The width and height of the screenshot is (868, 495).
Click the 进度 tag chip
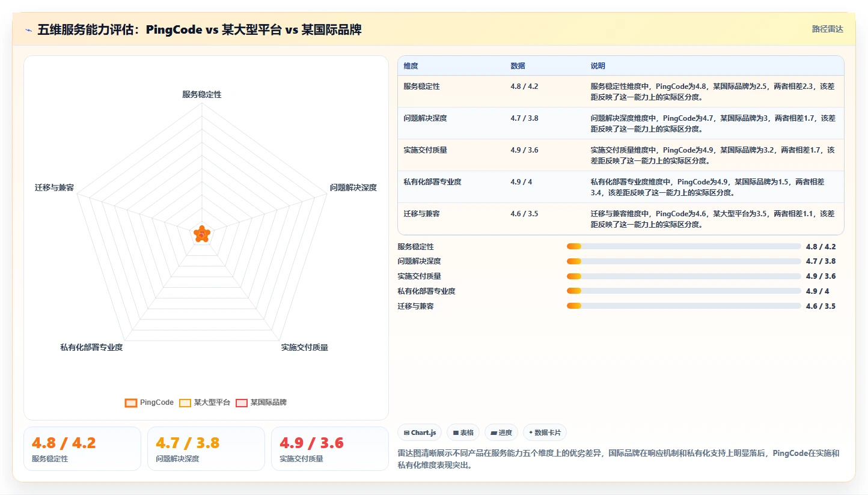501,433
